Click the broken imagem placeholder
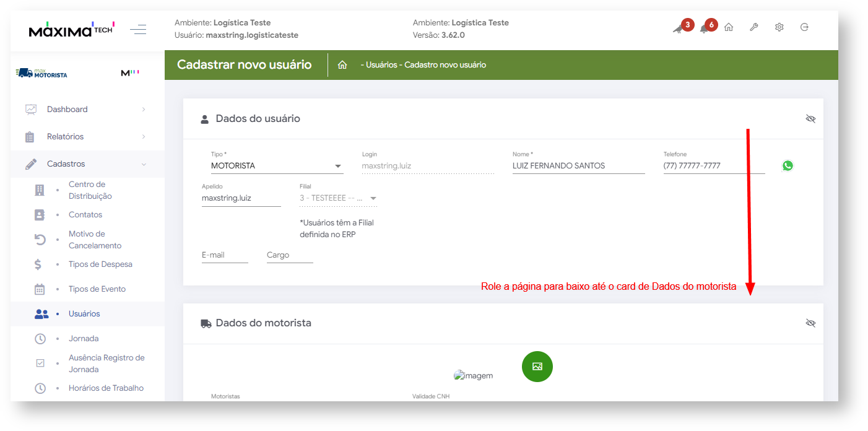The height and width of the screenshot is (431, 868). [474, 375]
